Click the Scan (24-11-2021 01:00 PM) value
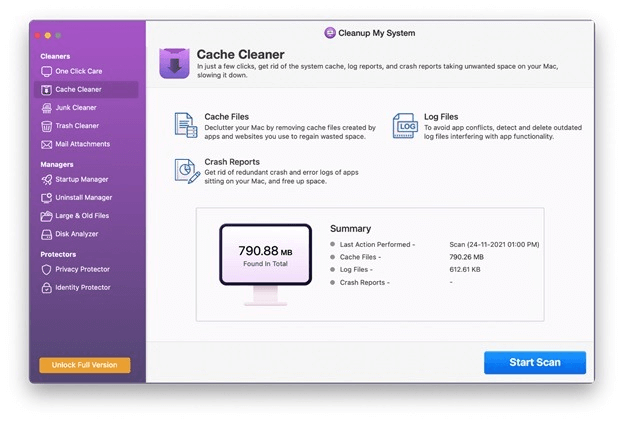Screen dimensions: 624x422 pos(494,244)
